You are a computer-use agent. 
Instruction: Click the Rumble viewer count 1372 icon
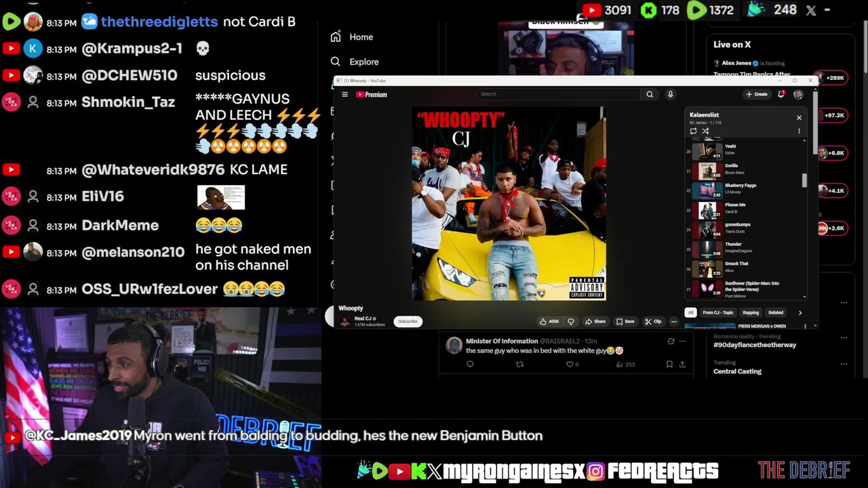(x=696, y=10)
